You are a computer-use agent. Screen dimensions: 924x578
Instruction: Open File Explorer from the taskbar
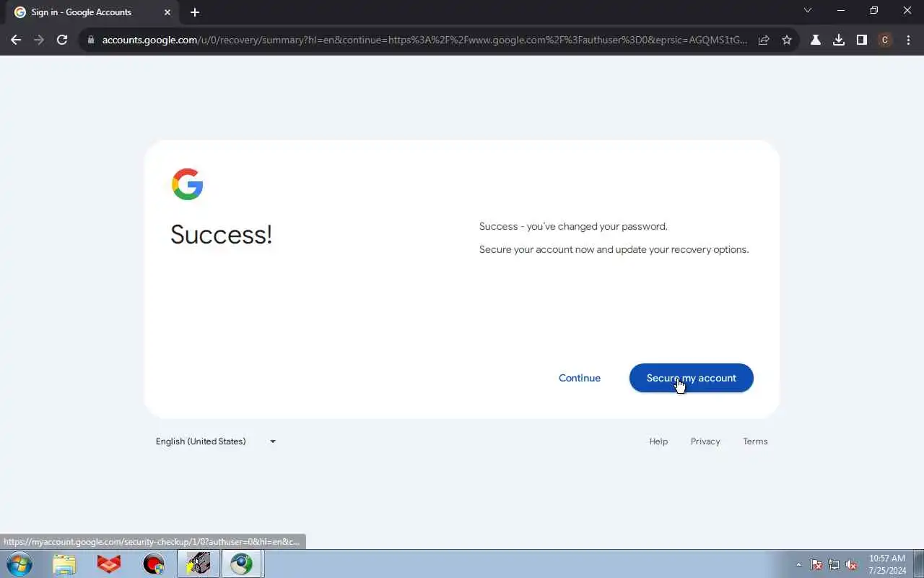(64, 564)
